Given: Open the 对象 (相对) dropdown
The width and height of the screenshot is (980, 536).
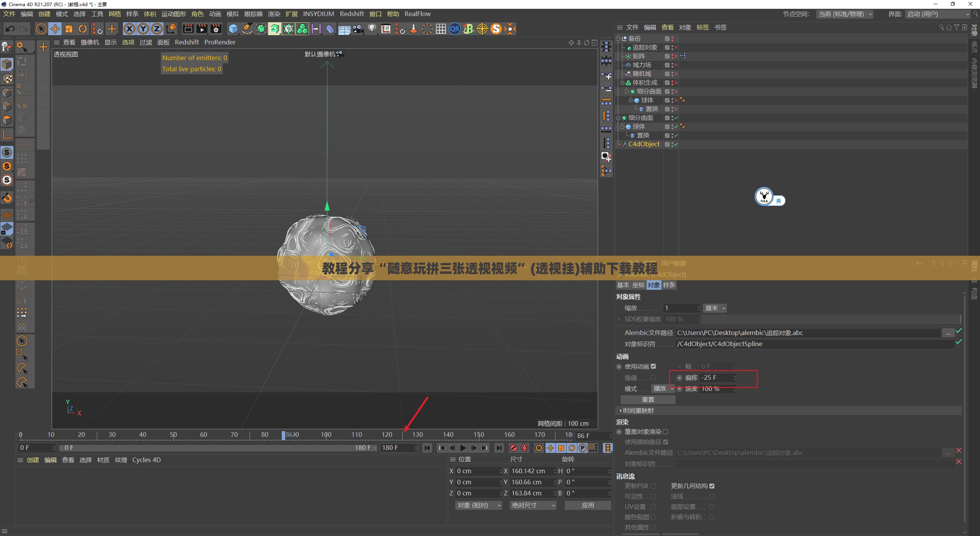Looking at the screenshot, I should pos(479,505).
